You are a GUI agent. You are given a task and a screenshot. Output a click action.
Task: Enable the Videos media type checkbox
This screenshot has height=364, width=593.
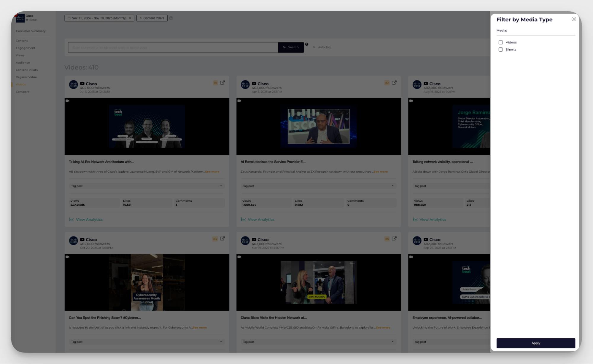click(501, 42)
